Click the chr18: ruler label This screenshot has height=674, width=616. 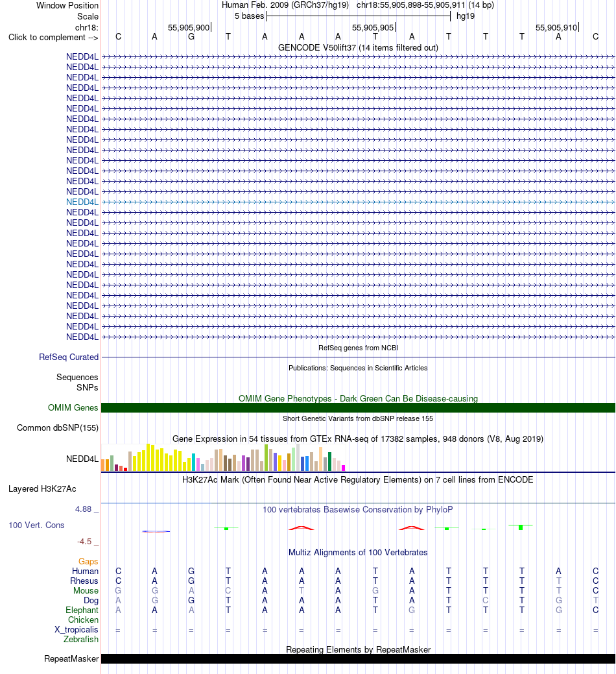pyautogui.click(x=87, y=27)
